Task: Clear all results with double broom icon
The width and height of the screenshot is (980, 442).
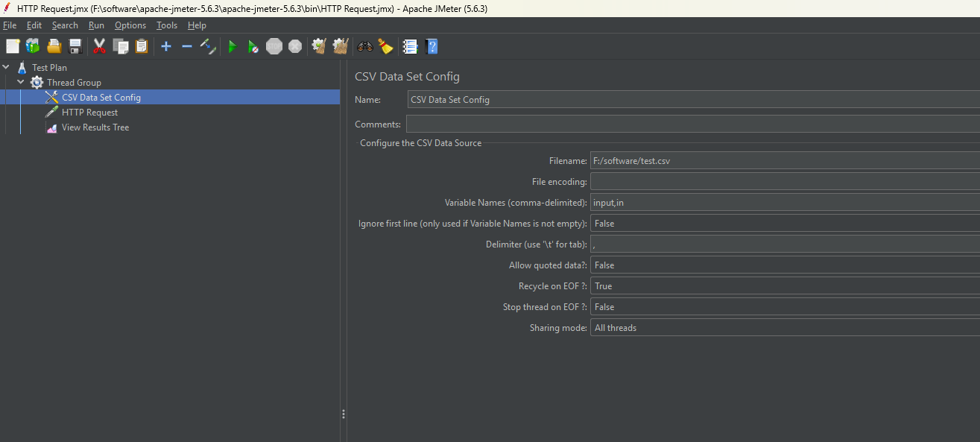Action: (x=341, y=46)
